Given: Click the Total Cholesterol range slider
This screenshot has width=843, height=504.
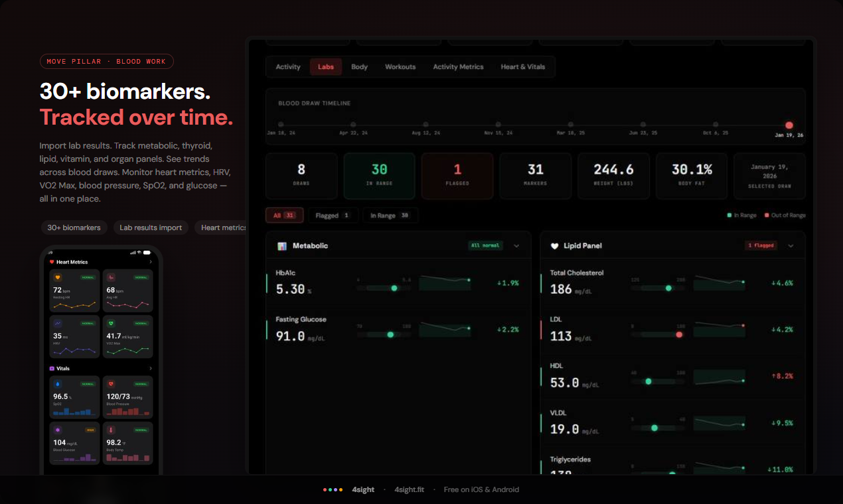Looking at the screenshot, I should click(658, 288).
